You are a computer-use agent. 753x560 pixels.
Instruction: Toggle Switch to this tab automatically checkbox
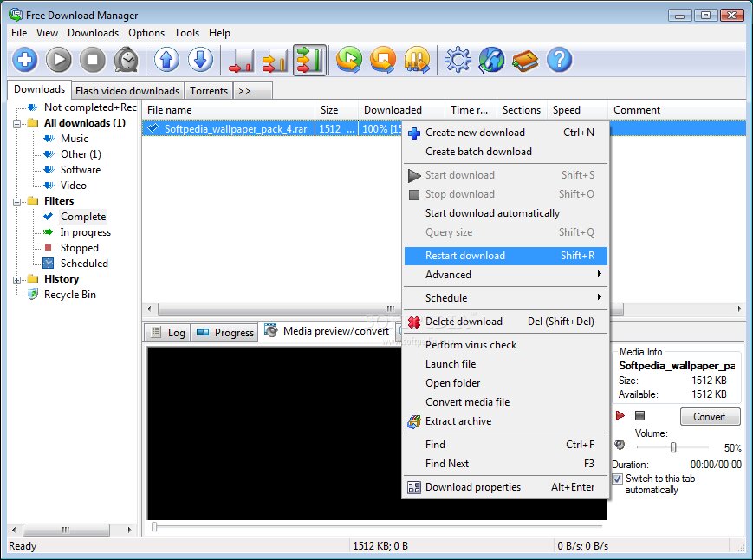tap(618, 479)
